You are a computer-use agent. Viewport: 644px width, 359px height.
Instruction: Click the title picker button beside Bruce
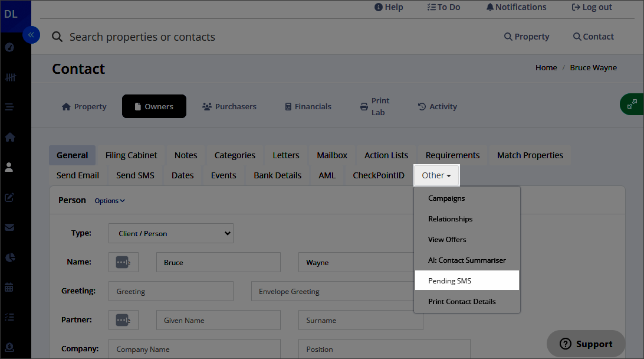(x=123, y=262)
